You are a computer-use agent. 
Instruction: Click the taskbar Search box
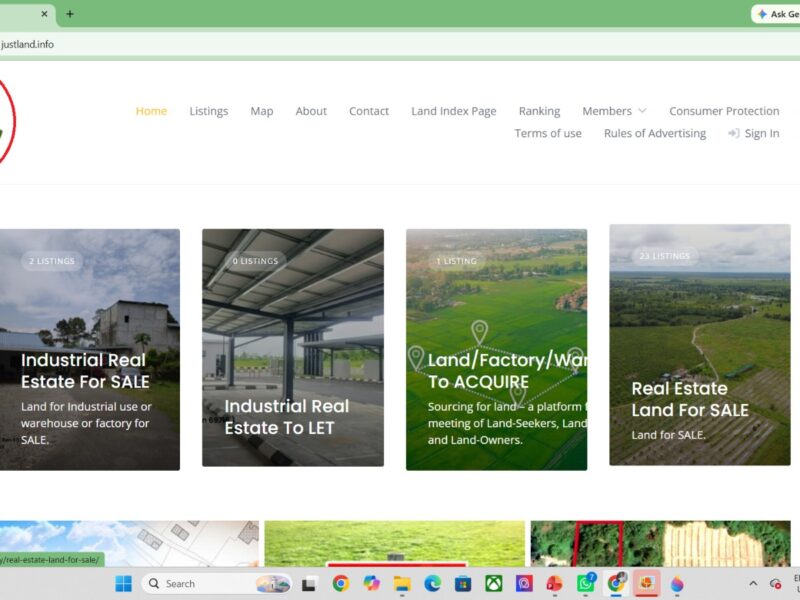point(217,583)
